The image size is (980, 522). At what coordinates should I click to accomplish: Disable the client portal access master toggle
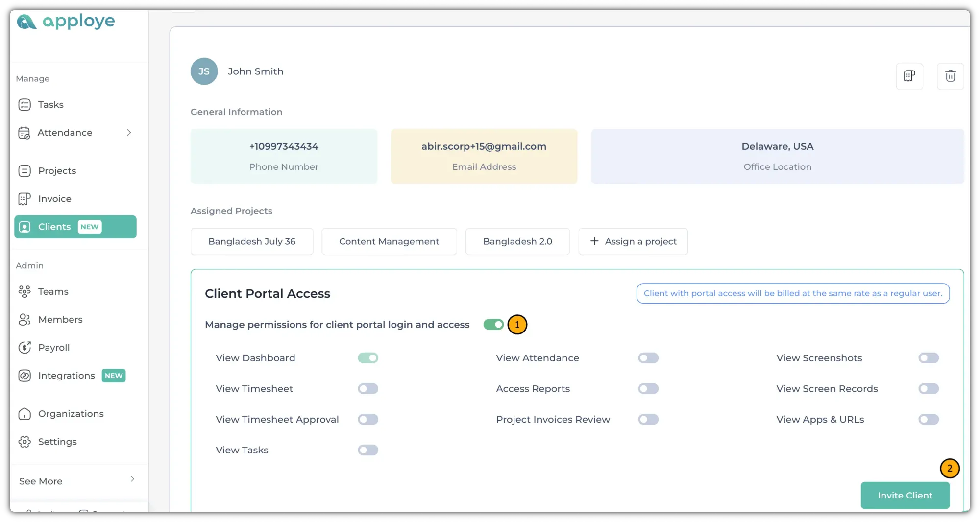pyautogui.click(x=493, y=325)
